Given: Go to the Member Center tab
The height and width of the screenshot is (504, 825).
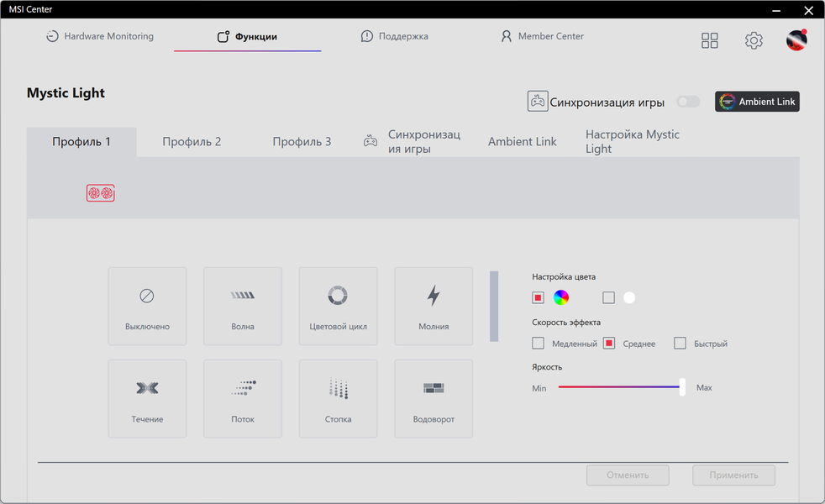Looking at the screenshot, I should [x=542, y=36].
